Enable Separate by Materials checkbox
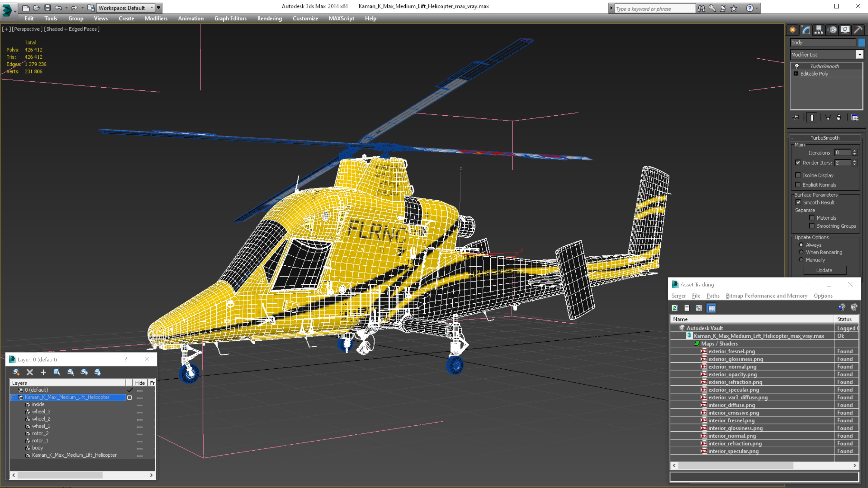The width and height of the screenshot is (868, 488). pos(812,217)
